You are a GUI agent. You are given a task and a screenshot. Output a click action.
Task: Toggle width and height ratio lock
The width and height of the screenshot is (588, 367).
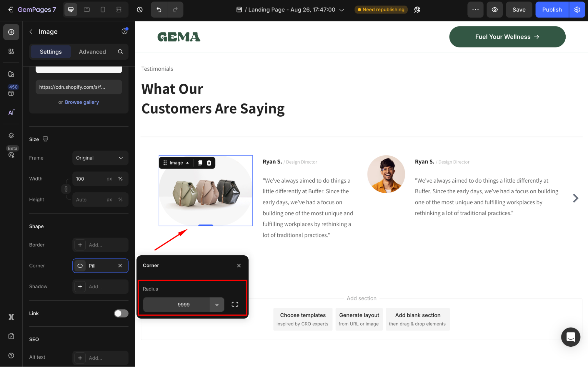[66, 189]
